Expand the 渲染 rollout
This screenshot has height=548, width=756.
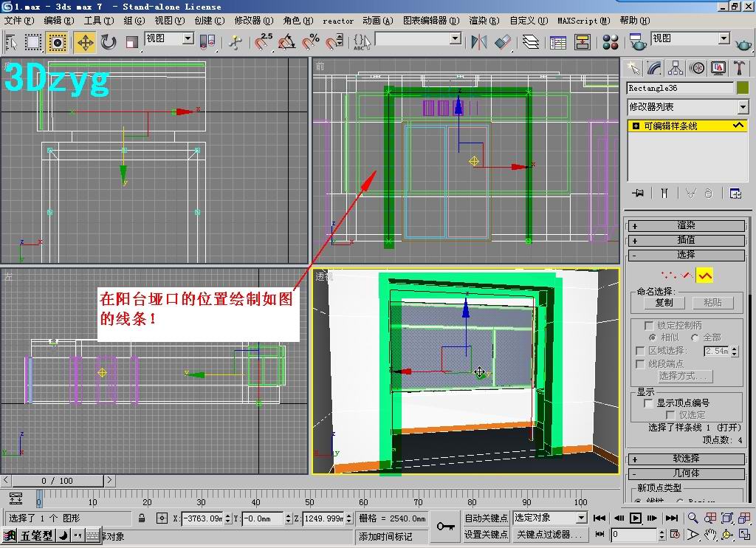tap(687, 226)
